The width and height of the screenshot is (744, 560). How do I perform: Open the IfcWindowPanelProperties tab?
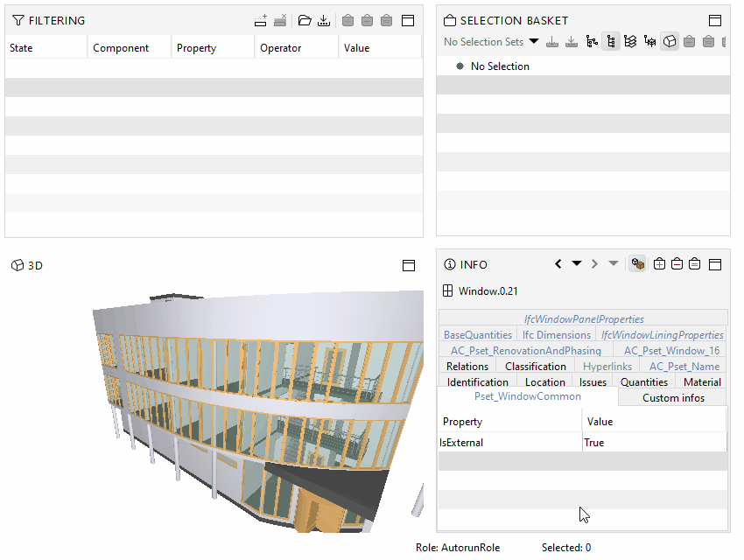pos(583,319)
